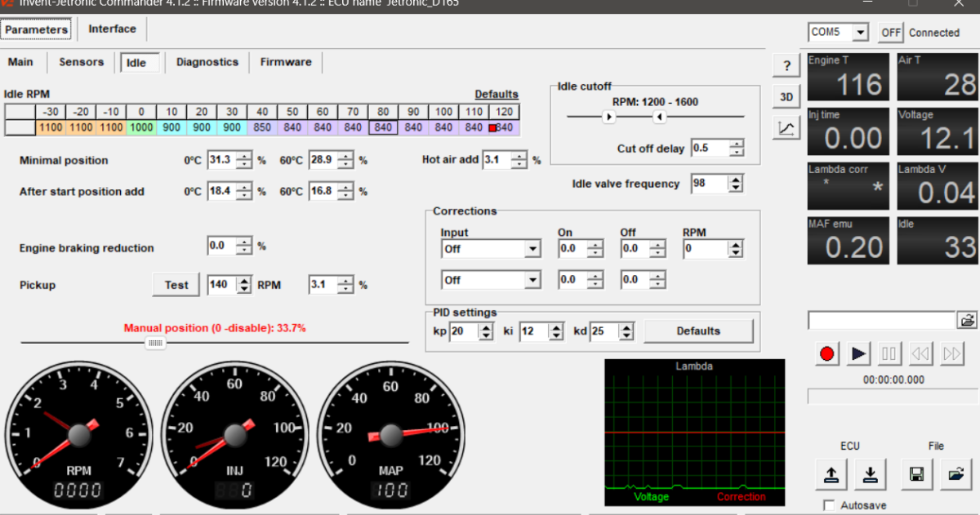
Task: Click the red record log button
Action: 827,353
